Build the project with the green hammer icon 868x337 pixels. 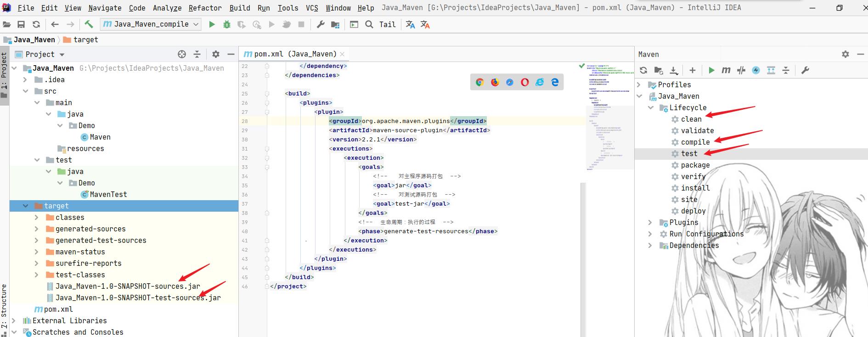click(x=89, y=24)
